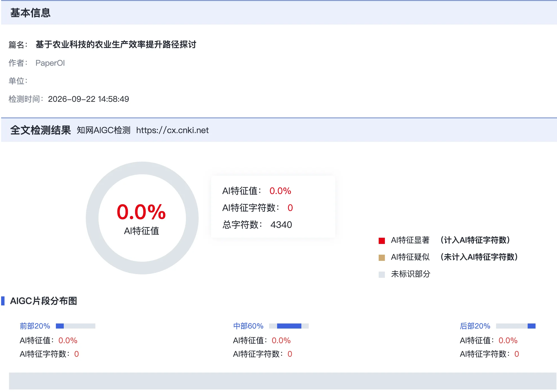
Task: Click the 0.0% AI特征值 under 后部20%
Action: tap(508, 340)
